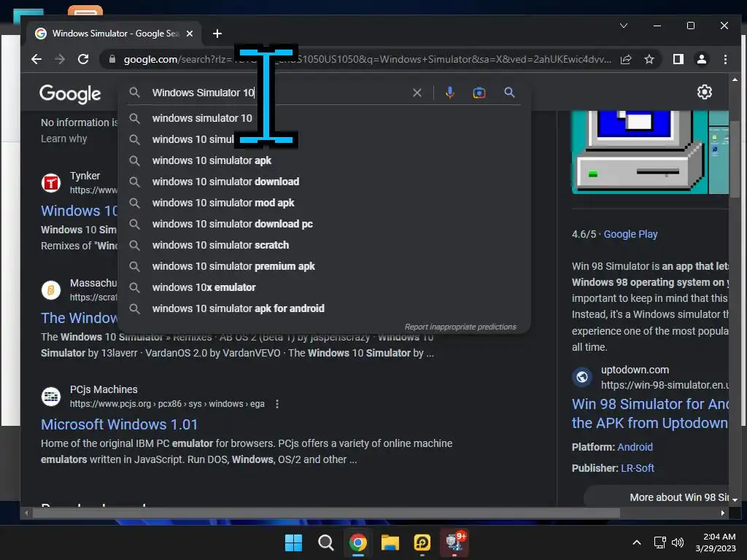View the Win 98 computer thumbnail

[x=639, y=152]
